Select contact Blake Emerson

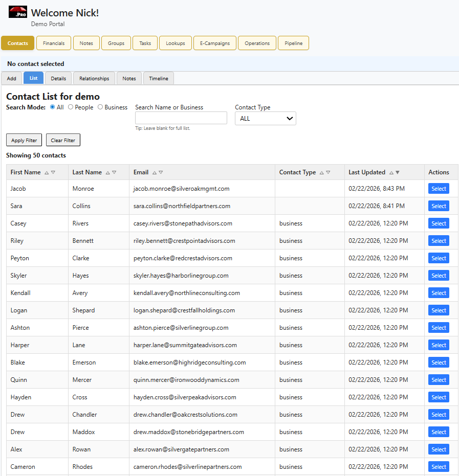coord(439,362)
